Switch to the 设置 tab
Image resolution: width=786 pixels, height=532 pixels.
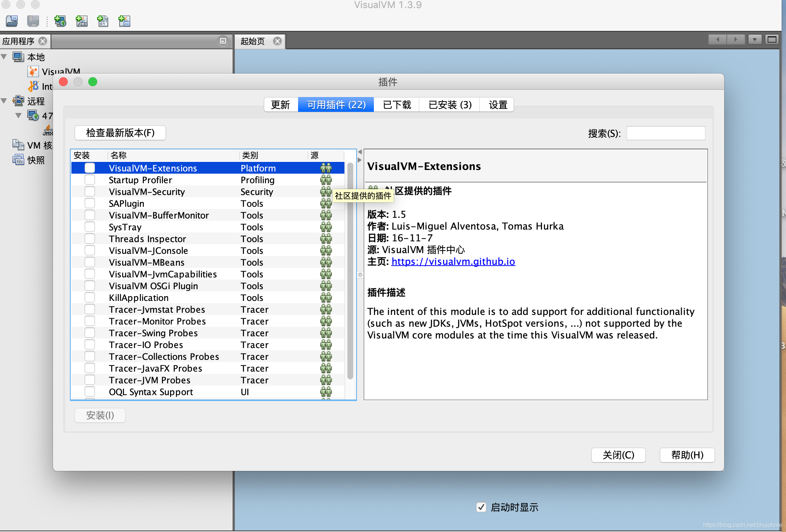click(498, 105)
